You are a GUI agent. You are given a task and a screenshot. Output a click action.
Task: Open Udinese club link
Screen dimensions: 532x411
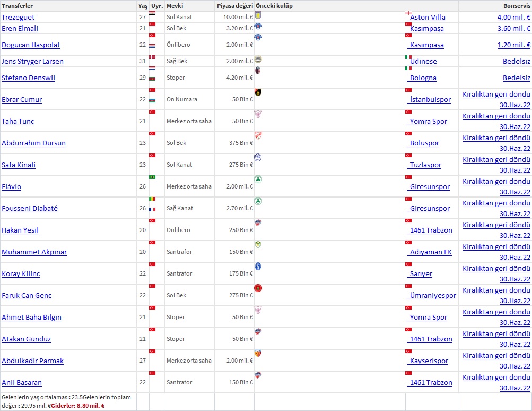coord(423,62)
